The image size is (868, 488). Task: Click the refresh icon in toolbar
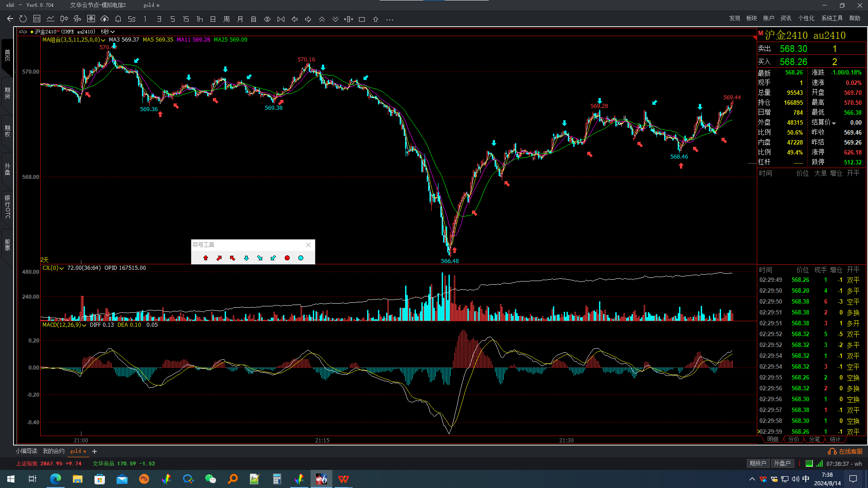click(x=23, y=19)
